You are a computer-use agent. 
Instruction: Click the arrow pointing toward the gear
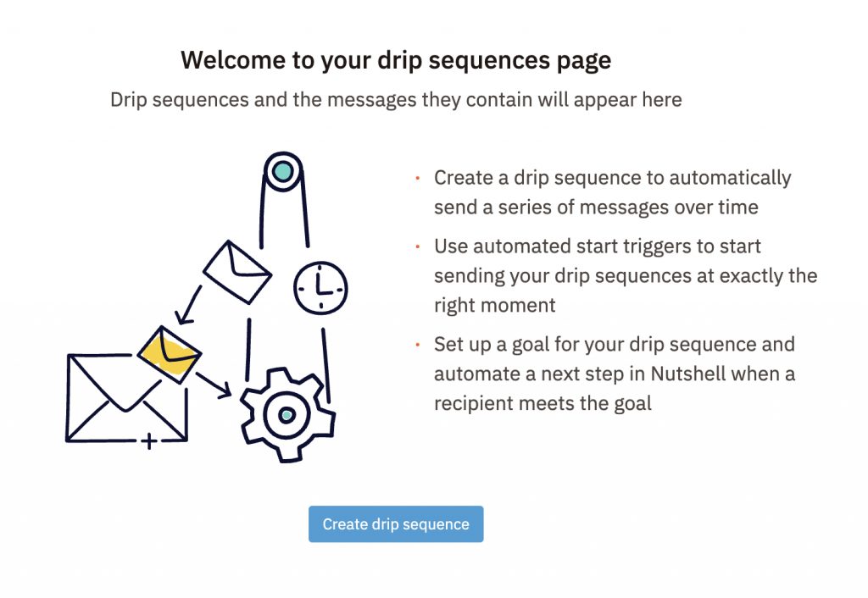214,385
